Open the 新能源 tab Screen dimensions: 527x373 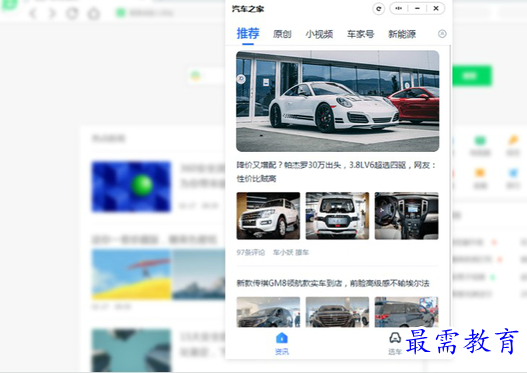[x=402, y=34]
